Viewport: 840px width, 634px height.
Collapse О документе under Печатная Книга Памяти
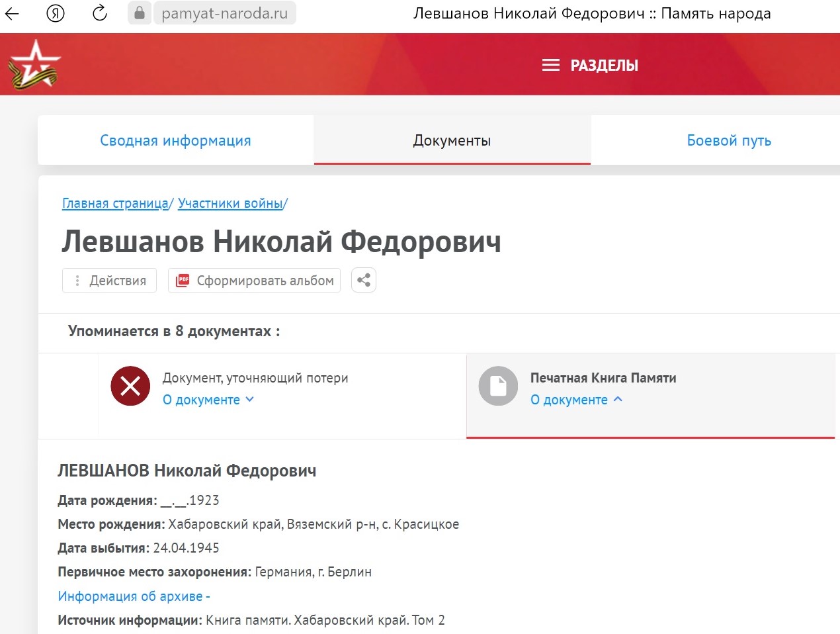pyautogui.click(x=576, y=400)
